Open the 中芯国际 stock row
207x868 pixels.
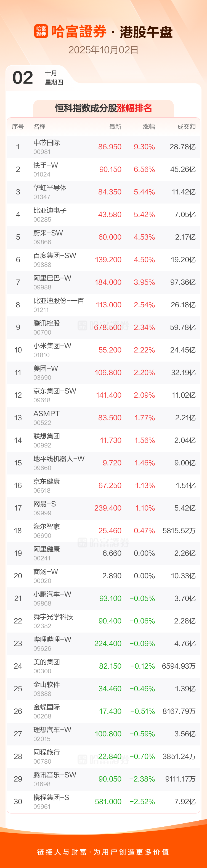pos(103,147)
